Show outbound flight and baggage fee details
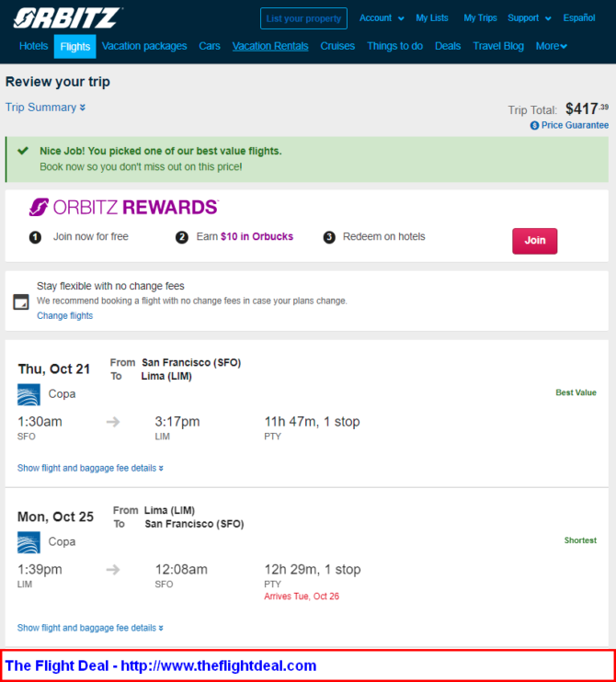 [x=90, y=468]
